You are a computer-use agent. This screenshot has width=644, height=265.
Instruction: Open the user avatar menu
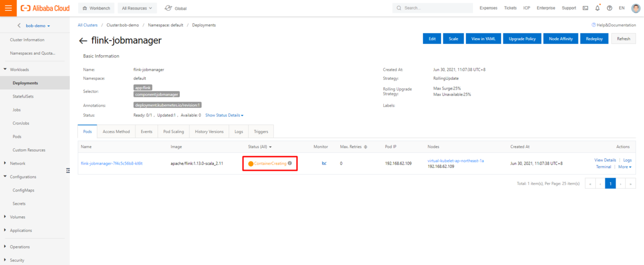pos(635,8)
